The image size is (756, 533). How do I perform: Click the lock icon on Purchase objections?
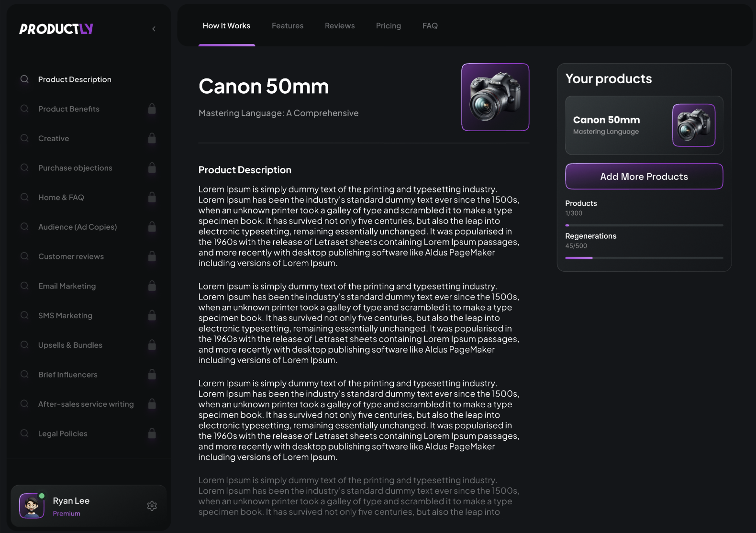pos(152,167)
